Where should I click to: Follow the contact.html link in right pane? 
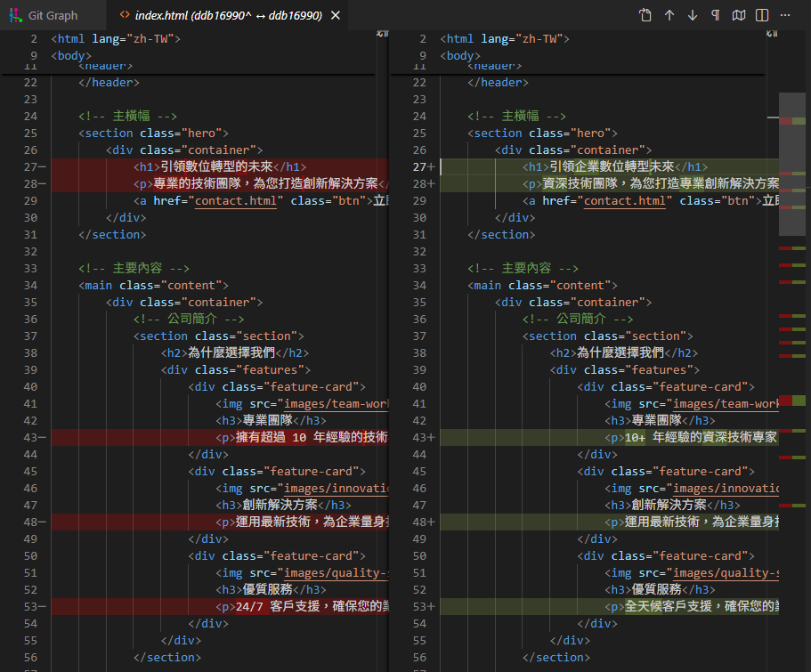click(624, 201)
